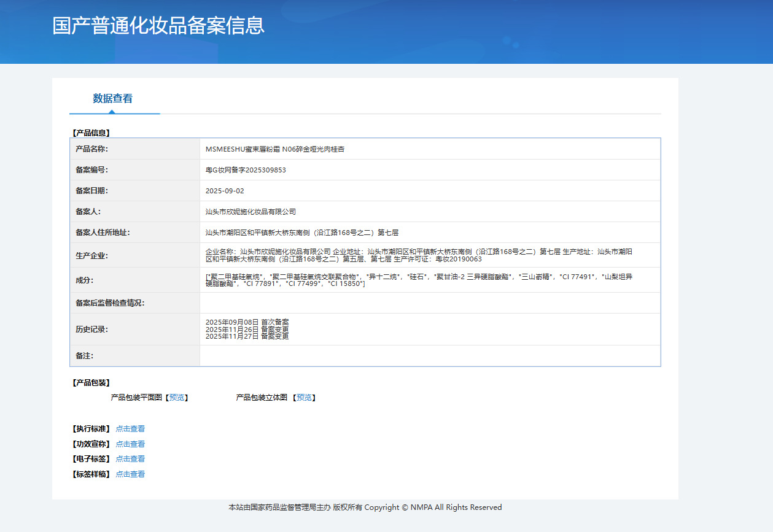Open 点击查看 next to 标签样稿

pyautogui.click(x=130, y=474)
